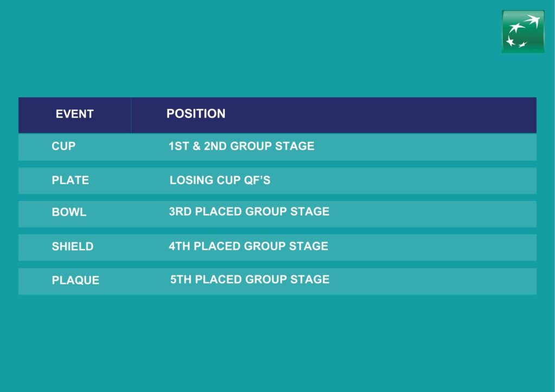Click the BOWL event label

click(x=69, y=212)
